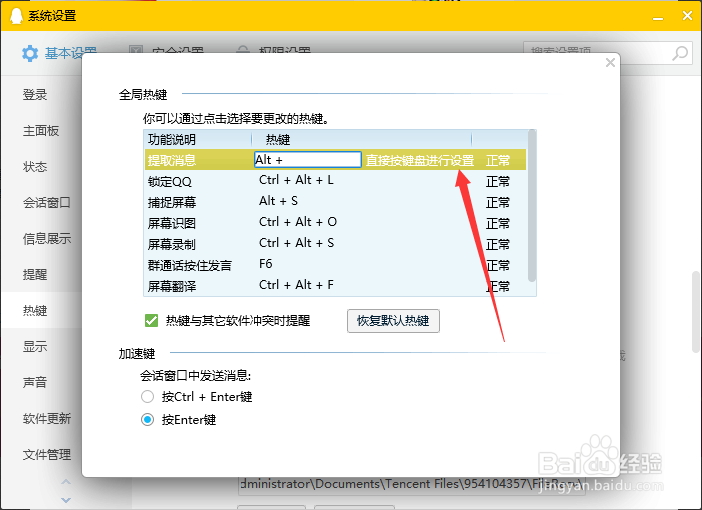Open the 显示 sidebar item

35,346
